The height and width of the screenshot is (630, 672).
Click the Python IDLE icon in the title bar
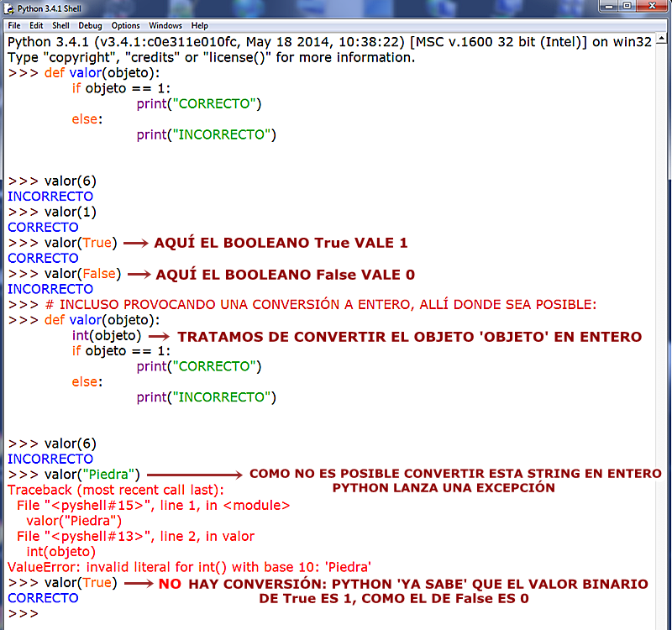pos(8,9)
